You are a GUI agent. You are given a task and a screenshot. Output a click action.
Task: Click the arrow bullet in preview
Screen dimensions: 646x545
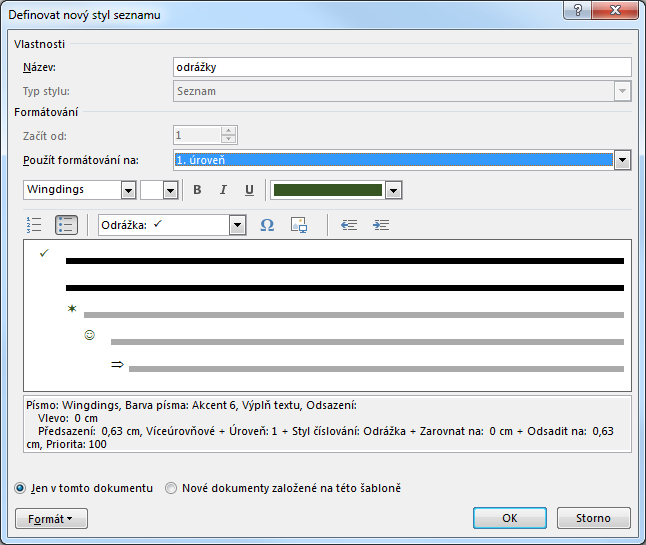(x=117, y=364)
